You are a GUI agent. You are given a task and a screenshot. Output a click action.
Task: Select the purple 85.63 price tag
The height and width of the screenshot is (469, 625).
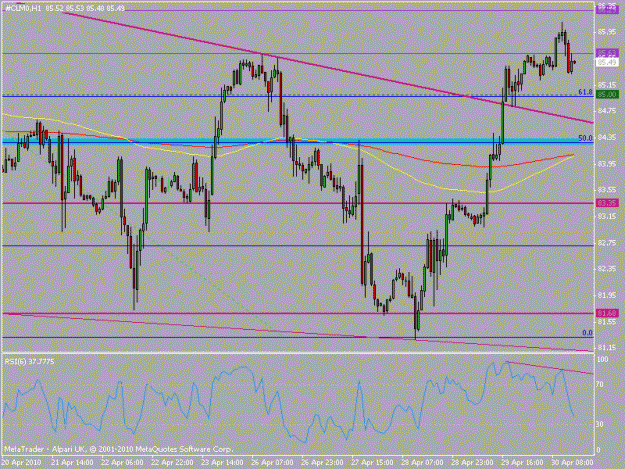tap(607, 53)
